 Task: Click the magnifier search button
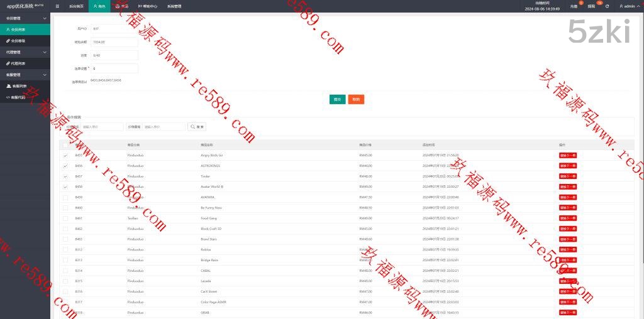click(197, 127)
